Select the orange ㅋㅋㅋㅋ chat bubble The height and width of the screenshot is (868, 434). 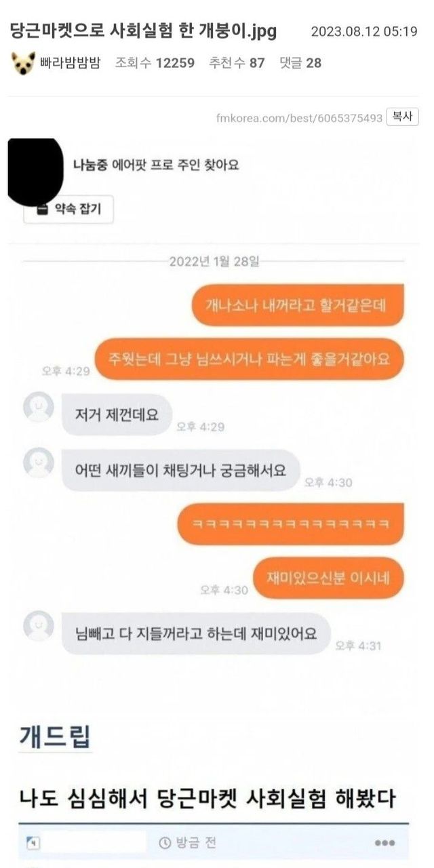pos(290,524)
